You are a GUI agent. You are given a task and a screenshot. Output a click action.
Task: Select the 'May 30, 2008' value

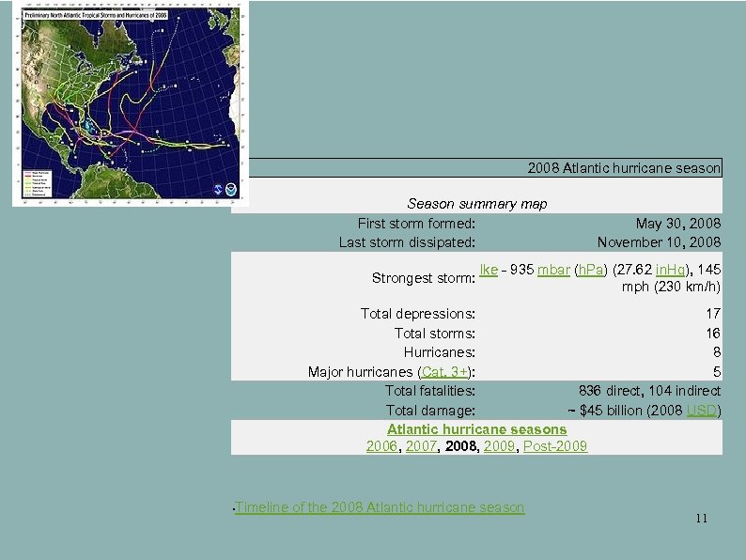pos(678,223)
